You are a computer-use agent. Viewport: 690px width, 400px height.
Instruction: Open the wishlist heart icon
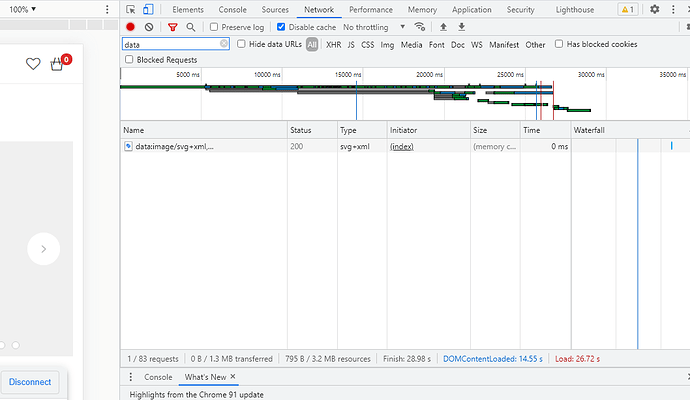click(33, 64)
